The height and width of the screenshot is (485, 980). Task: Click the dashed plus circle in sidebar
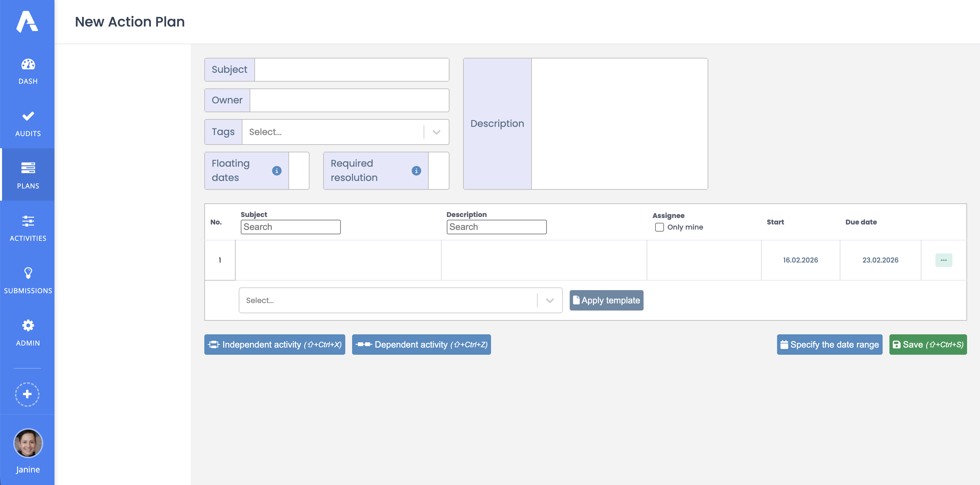click(x=27, y=394)
